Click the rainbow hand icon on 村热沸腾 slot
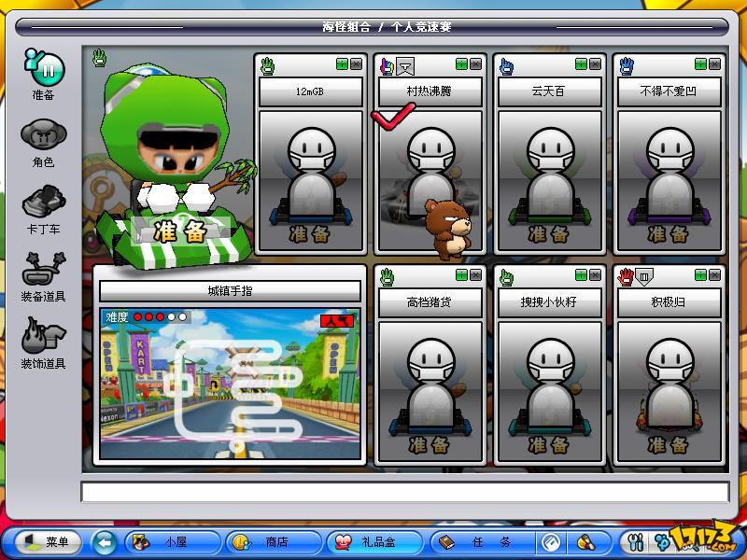This screenshot has width=747, height=560. [x=387, y=66]
